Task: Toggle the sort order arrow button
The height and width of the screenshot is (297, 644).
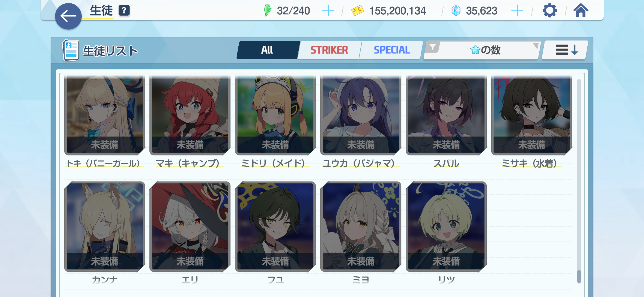Action: pos(565,50)
